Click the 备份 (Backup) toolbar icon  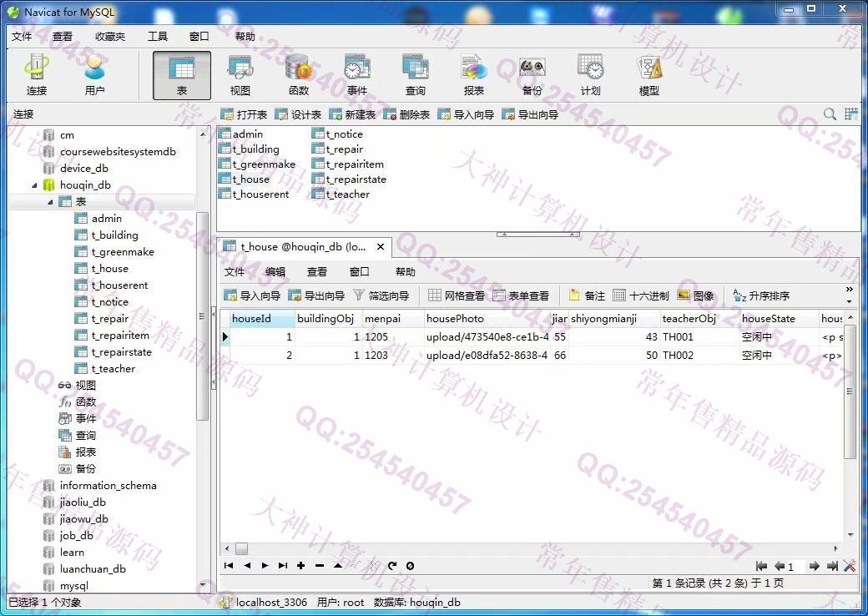click(x=532, y=75)
